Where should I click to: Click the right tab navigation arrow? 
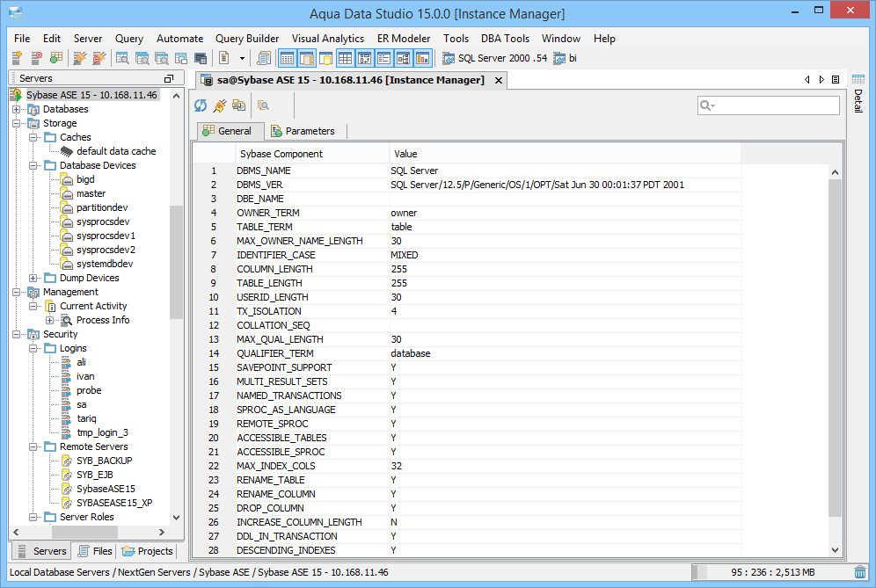click(x=821, y=79)
